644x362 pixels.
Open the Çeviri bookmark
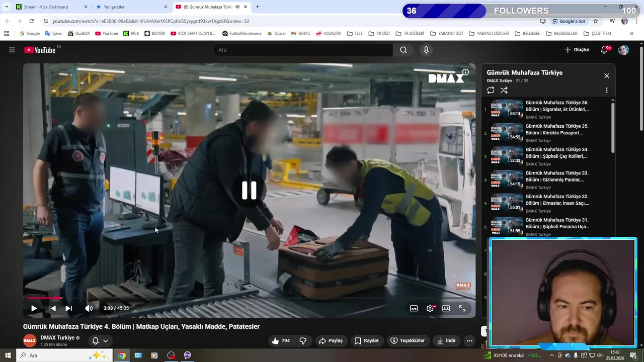pos(54,34)
